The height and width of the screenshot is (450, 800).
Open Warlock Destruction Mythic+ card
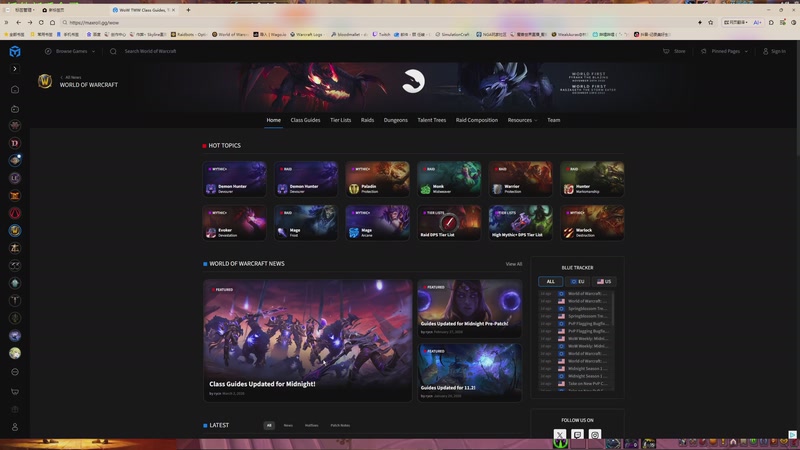[592, 222]
